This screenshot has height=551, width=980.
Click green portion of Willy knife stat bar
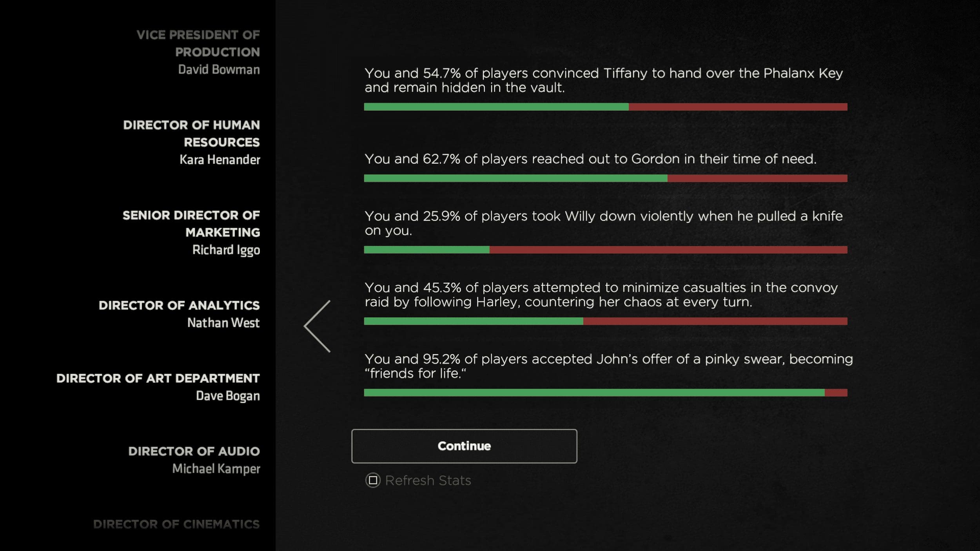(426, 250)
